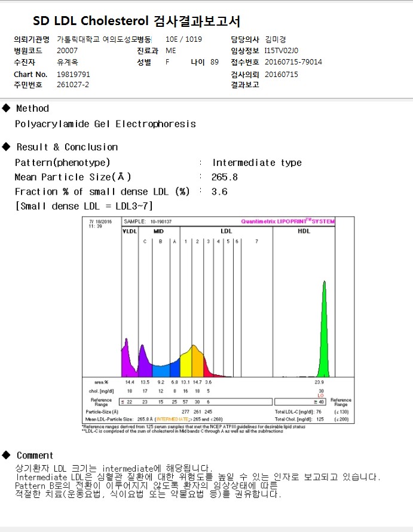413x532 pixels.
Task: Click the '결과보고' label
Action: coord(245,85)
